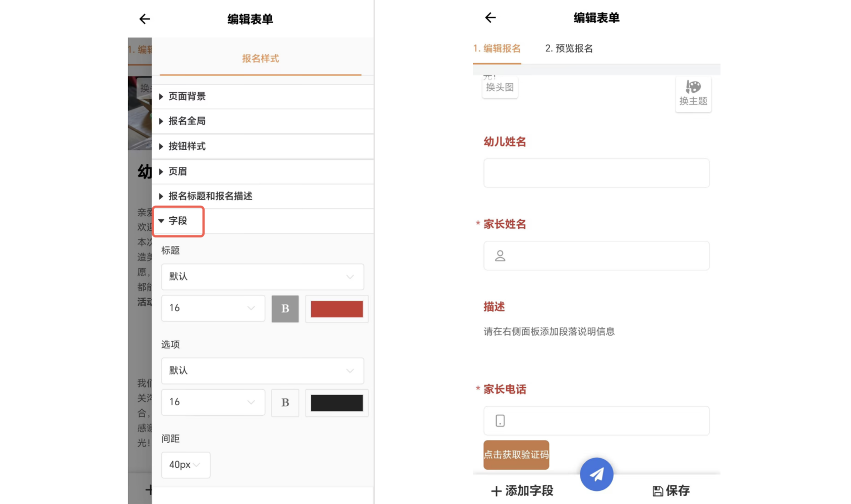851x504 pixels.
Task: Open the 标题 font size 16 dropdown
Action: [x=213, y=308]
